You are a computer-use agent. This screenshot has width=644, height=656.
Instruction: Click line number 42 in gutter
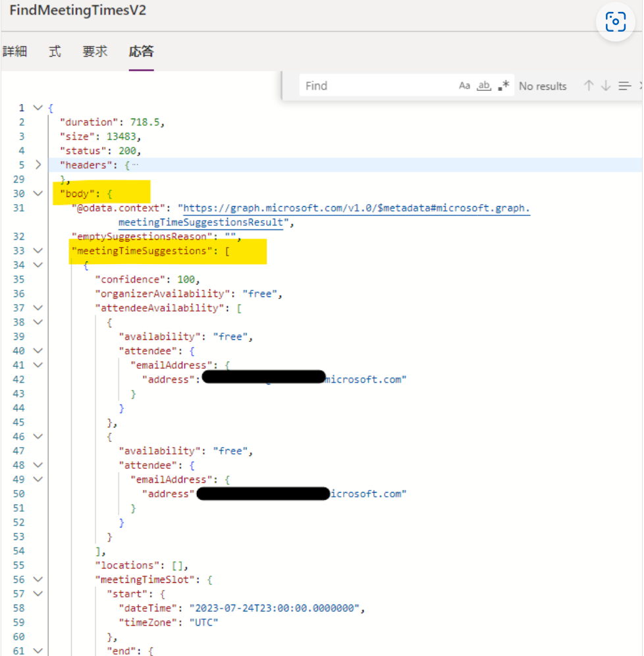(19, 379)
